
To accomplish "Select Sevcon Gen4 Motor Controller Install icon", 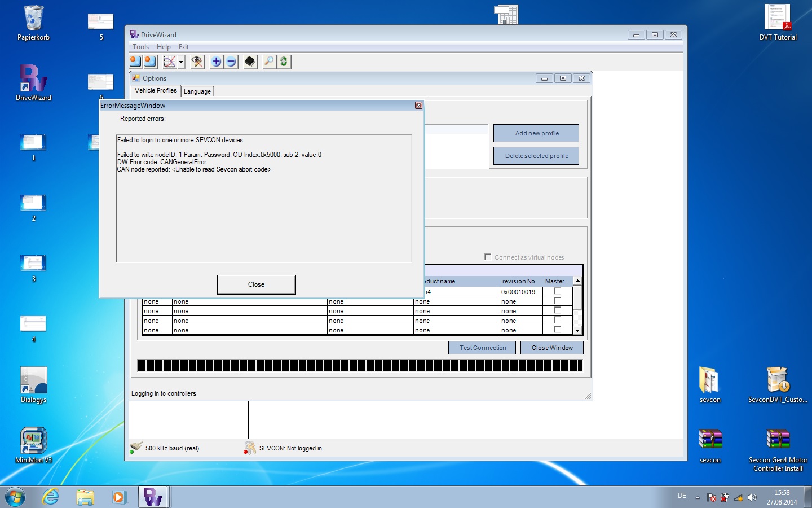I will tap(778, 450).
